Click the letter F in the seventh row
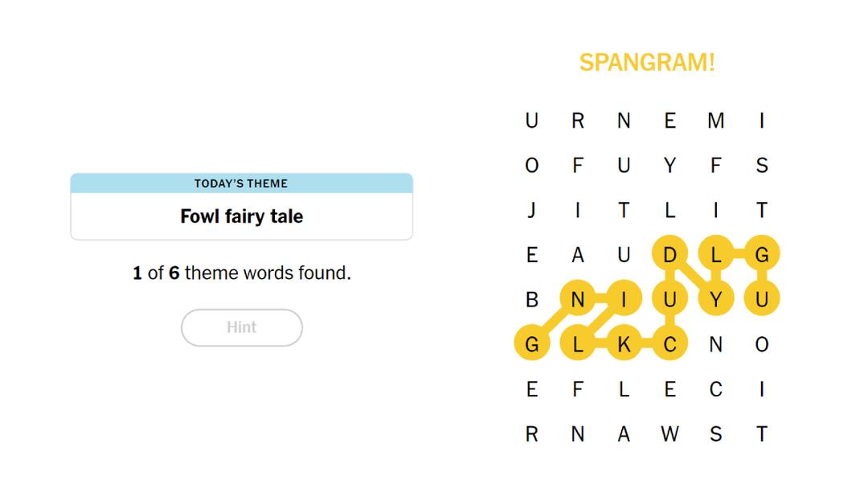The width and height of the screenshot is (868, 489). [578, 389]
